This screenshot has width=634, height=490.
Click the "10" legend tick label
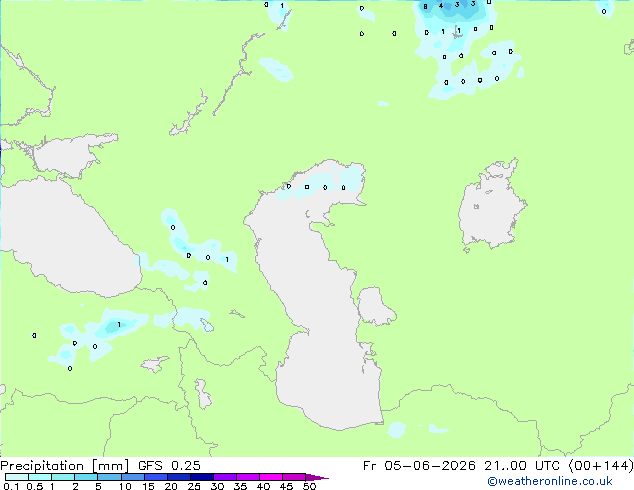(125, 486)
